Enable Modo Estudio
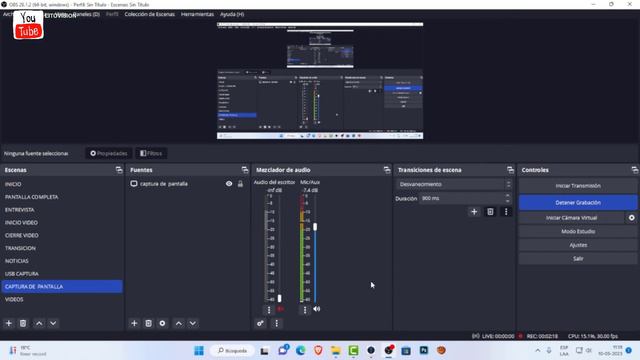Screen dimensions: 640x360 [578, 231]
